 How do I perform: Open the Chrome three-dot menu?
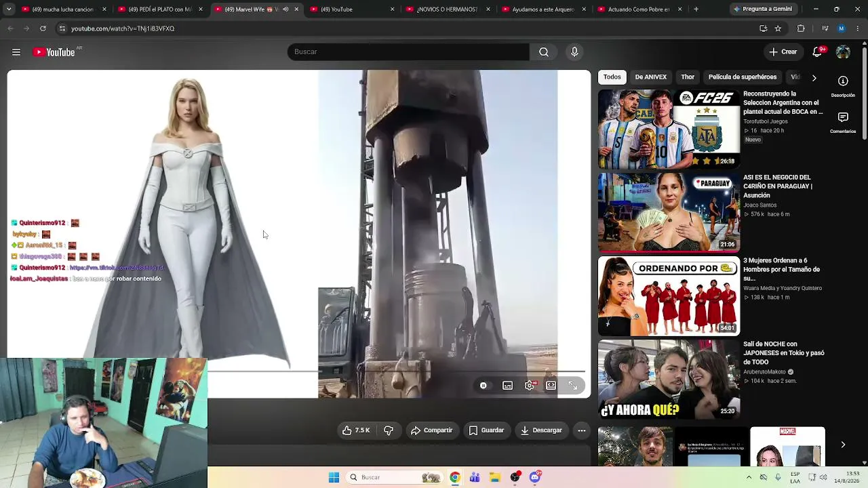click(858, 28)
